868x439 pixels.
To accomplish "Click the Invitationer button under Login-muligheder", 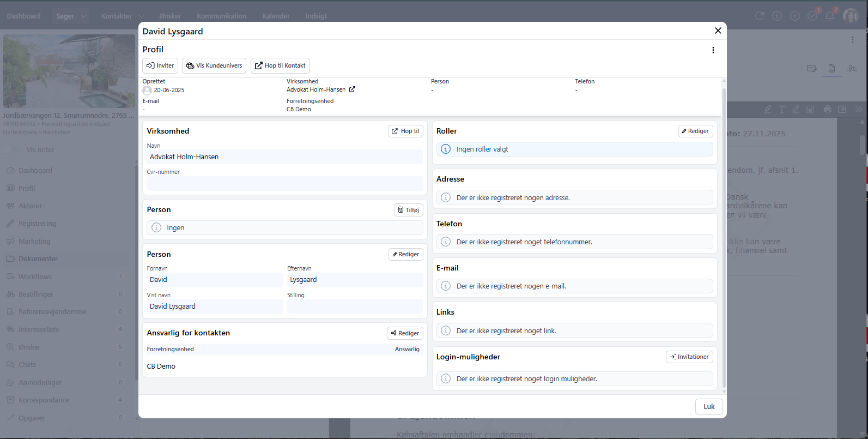I will point(689,357).
